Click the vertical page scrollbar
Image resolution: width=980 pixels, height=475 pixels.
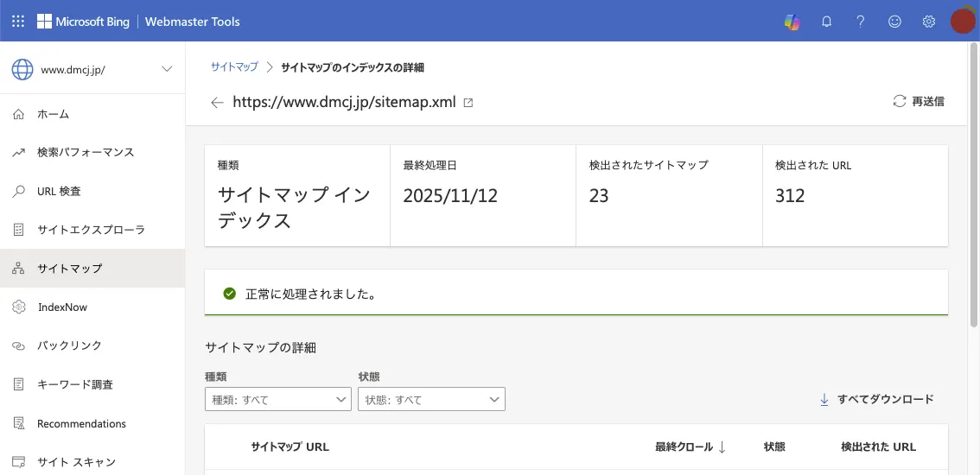(974, 184)
